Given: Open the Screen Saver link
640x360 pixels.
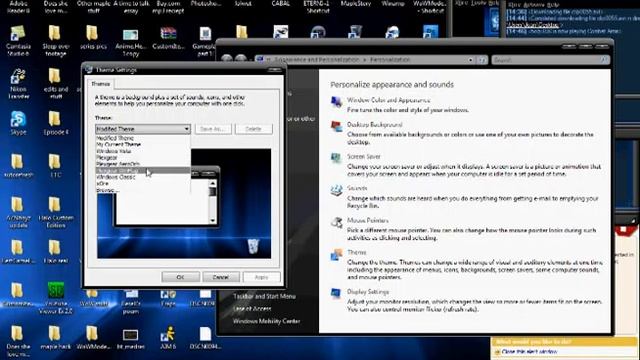Looking at the screenshot, I should point(364,156).
